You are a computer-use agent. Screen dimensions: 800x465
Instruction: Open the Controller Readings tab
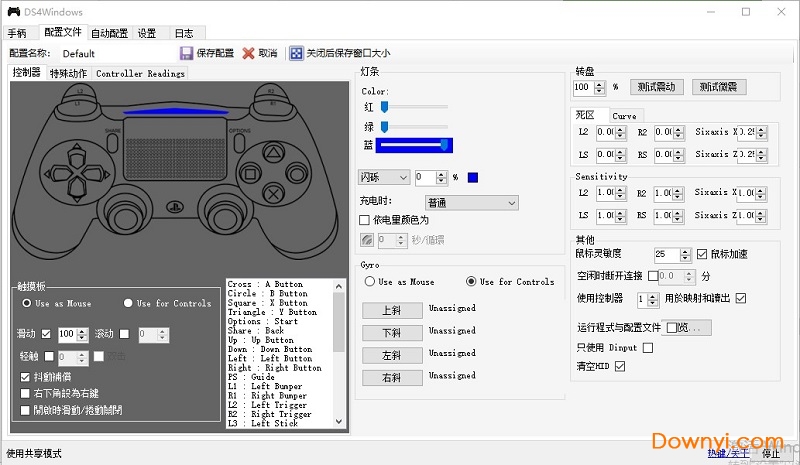coord(140,74)
